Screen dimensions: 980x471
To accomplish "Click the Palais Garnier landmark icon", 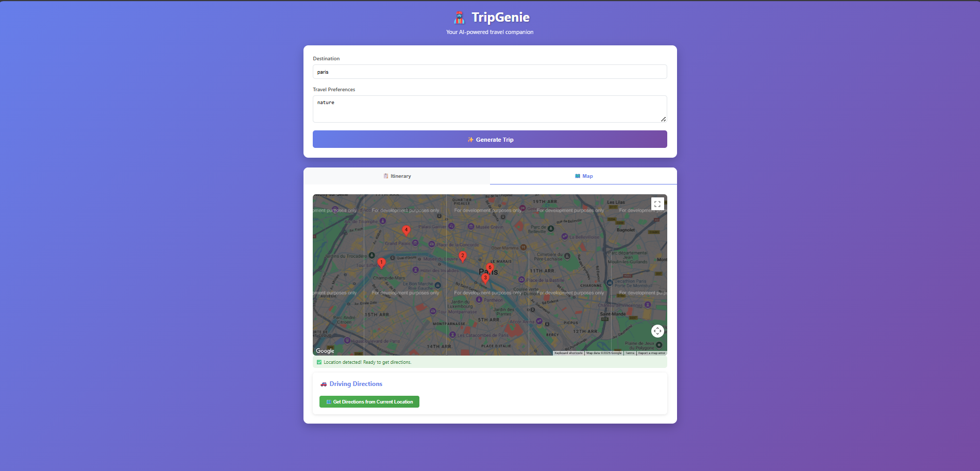I will point(451,226).
